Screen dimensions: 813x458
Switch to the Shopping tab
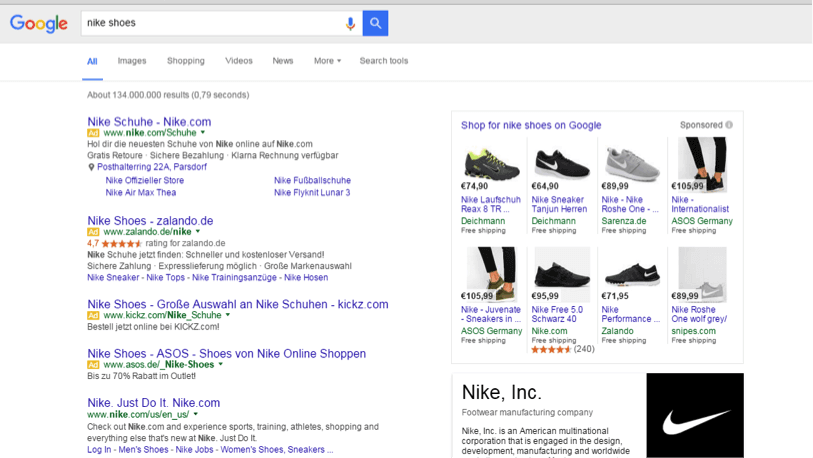point(186,61)
